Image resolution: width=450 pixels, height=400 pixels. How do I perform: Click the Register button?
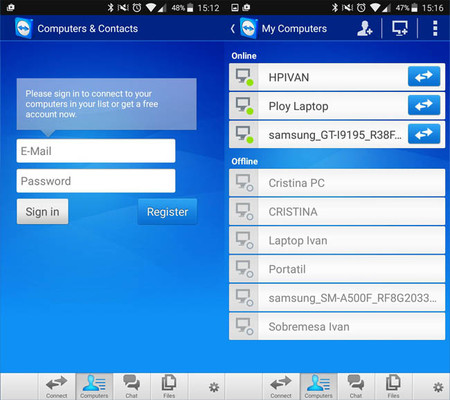point(167,212)
